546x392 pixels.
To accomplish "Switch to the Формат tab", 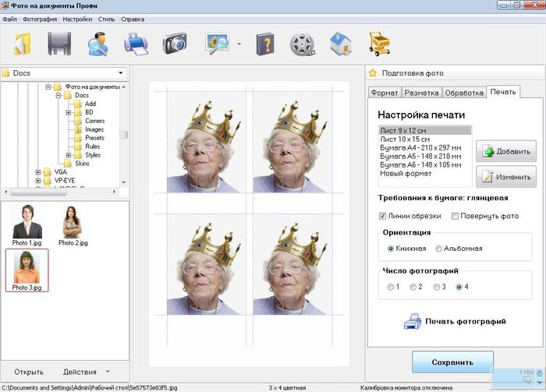I will click(385, 93).
